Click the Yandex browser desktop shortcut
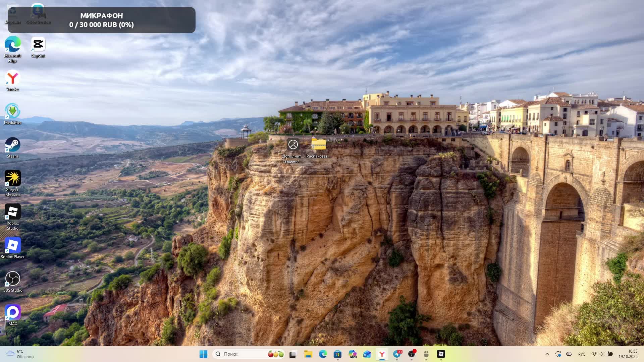Screen dimensions: 644x362 pyautogui.click(x=13, y=78)
